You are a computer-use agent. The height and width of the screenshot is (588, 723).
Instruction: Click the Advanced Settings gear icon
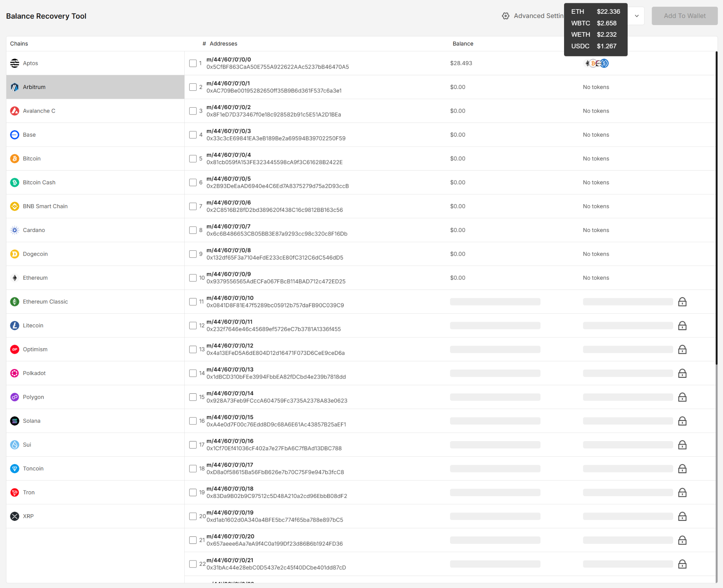[x=505, y=16]
